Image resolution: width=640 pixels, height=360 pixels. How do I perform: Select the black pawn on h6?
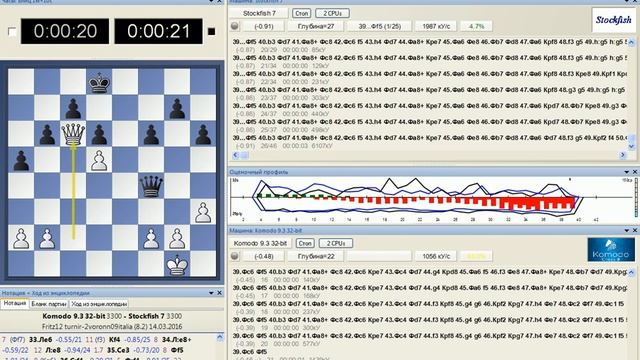point(203,134)
